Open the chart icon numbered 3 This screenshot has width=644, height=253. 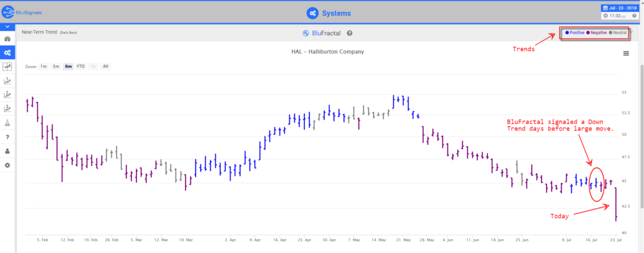[x=7, y=108]
